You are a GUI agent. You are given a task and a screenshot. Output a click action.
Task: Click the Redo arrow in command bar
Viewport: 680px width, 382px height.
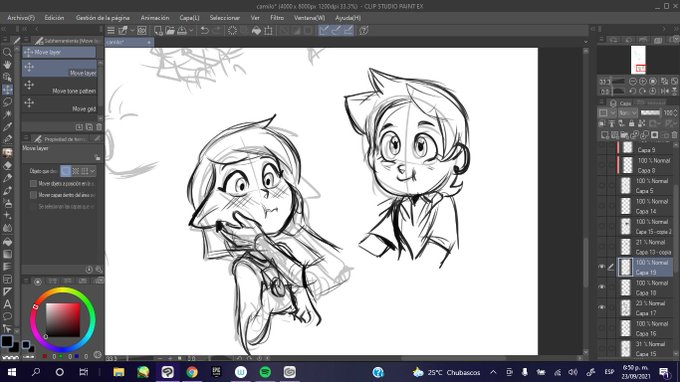(x=216, y=30)
